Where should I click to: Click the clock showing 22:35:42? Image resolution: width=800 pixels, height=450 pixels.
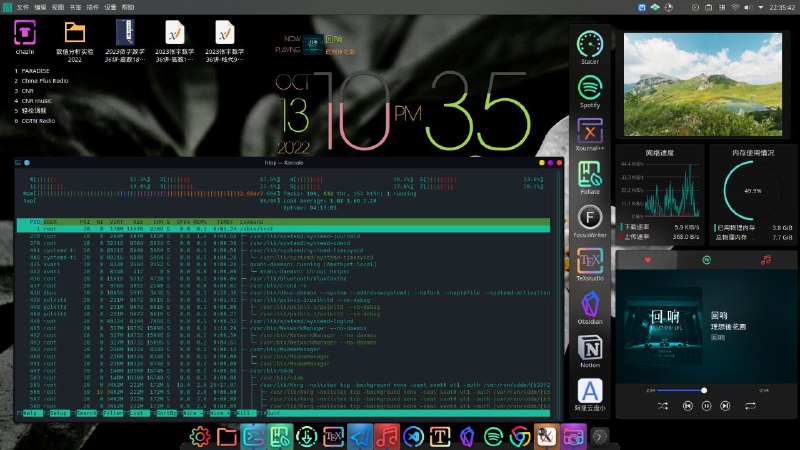782,7
